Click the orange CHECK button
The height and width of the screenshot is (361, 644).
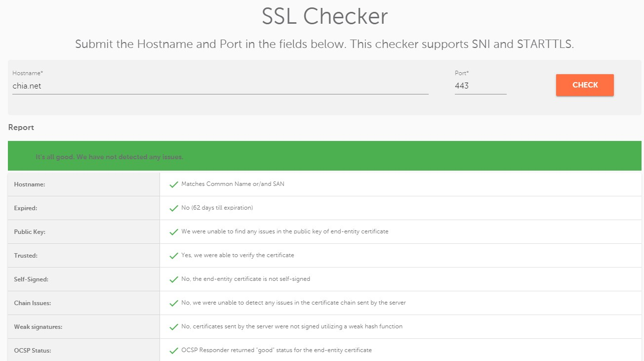click(585, 85)
